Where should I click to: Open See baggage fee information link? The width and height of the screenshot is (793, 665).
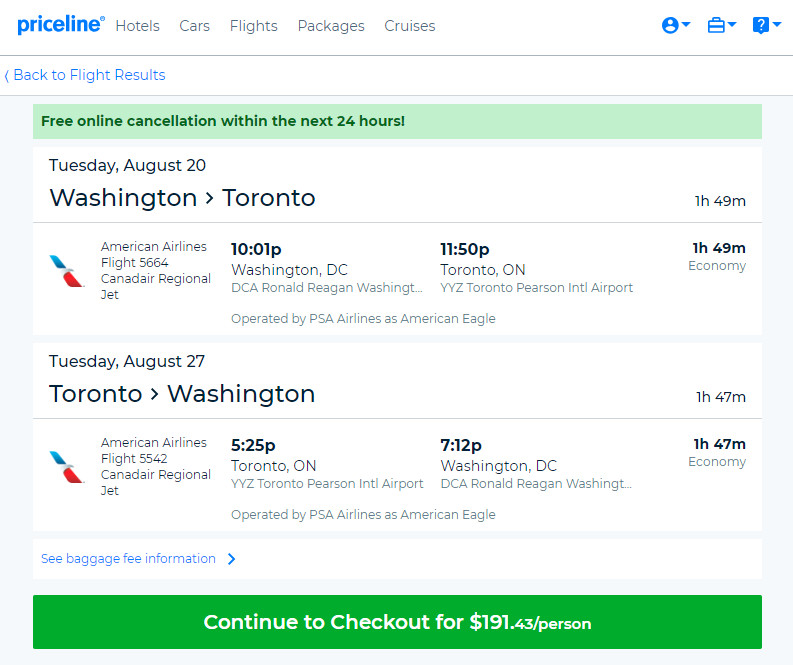(x=128, y=559)
